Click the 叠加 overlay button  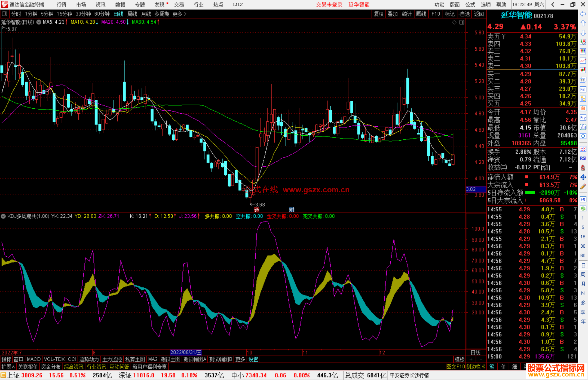tap(393, 14)
